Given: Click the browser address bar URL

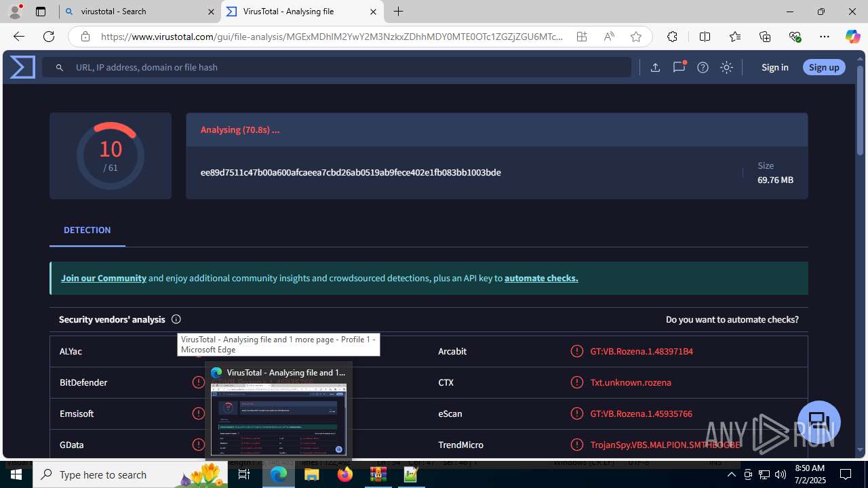Looking at the screenshot, I should pos(332,37).
